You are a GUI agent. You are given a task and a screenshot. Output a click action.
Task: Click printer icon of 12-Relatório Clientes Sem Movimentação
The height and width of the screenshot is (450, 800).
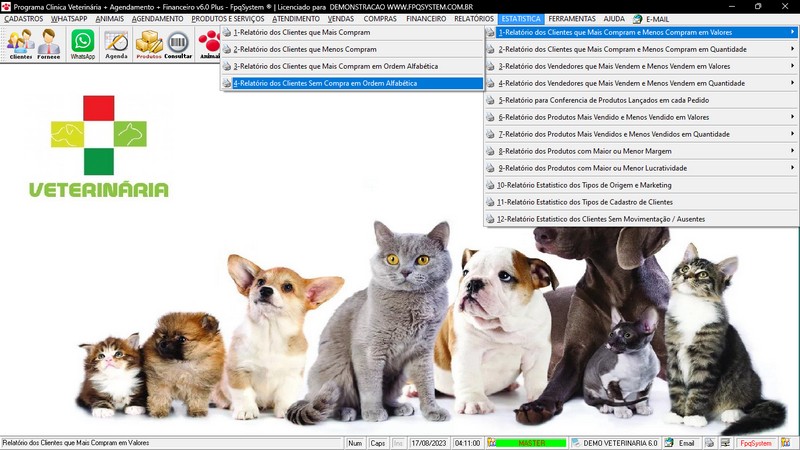tap(490, 219)
